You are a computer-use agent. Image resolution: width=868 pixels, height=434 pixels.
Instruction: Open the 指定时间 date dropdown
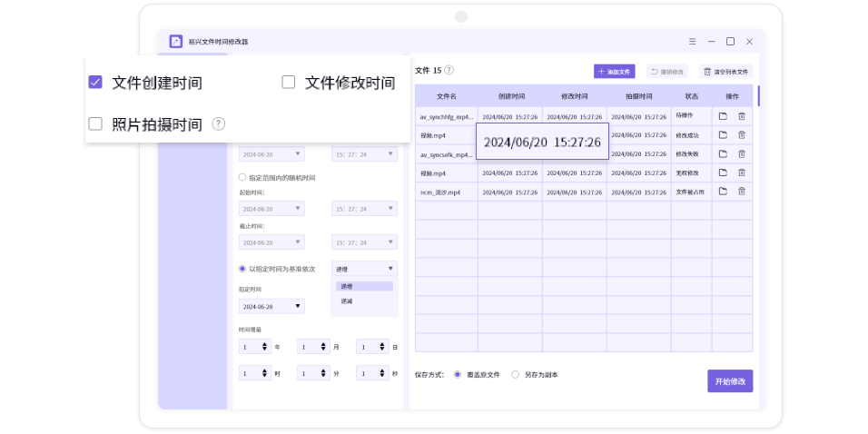click(x=271, y=306)
